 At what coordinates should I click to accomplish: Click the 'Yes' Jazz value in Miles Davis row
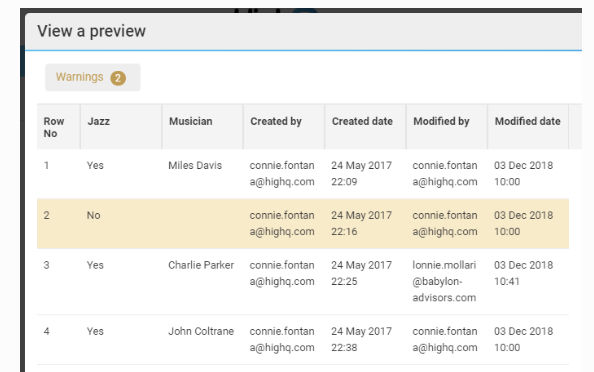95,166
